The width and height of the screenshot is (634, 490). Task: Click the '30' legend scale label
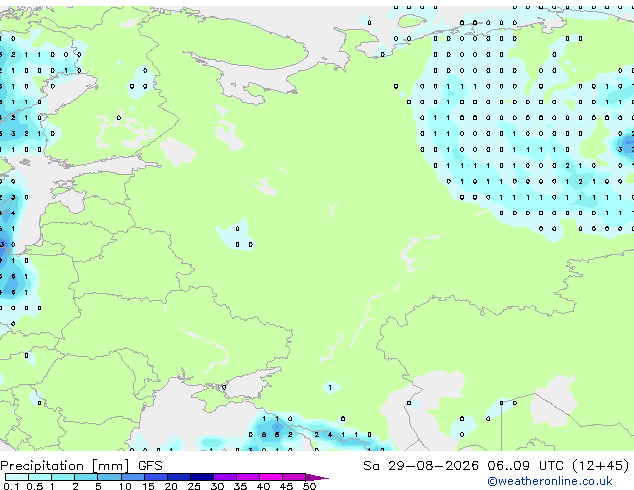point(217,486)
